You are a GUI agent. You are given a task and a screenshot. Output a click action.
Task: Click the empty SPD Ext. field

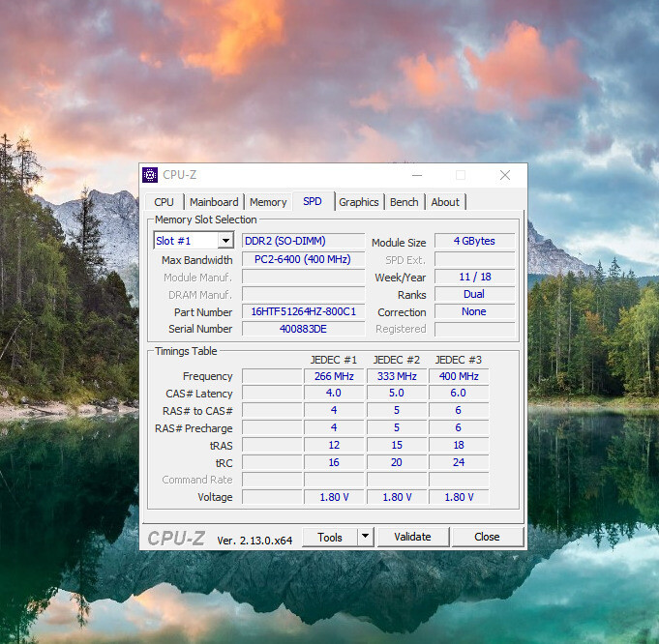474,259
